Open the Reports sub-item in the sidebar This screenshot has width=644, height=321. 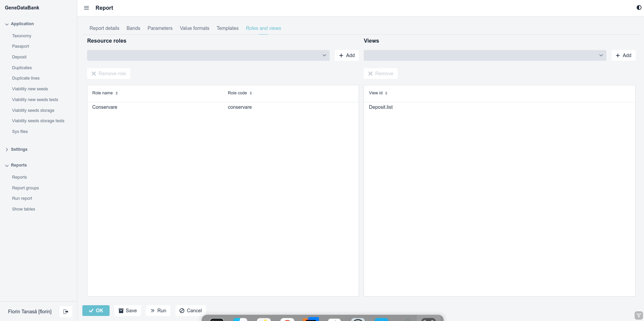(x=19, y=177)
